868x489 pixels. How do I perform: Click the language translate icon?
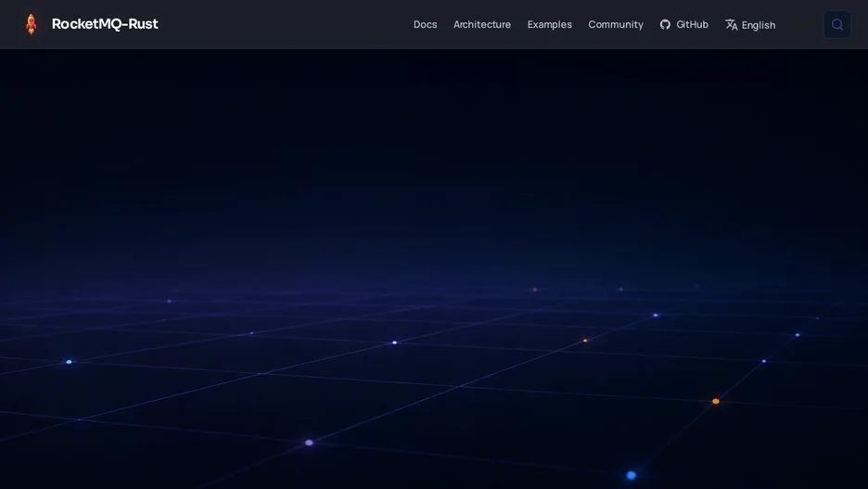(732, 24)
